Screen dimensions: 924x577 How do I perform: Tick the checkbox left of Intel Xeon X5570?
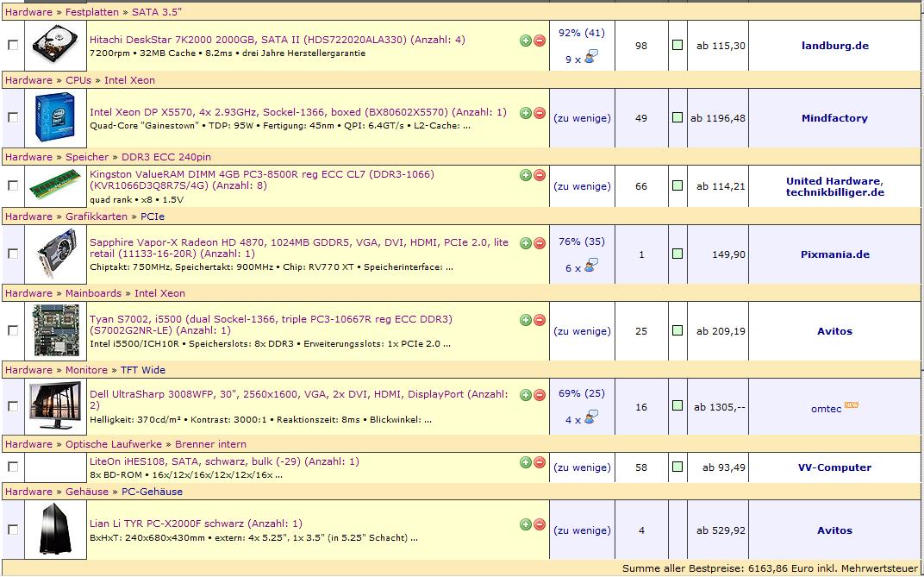click(12, 117)
